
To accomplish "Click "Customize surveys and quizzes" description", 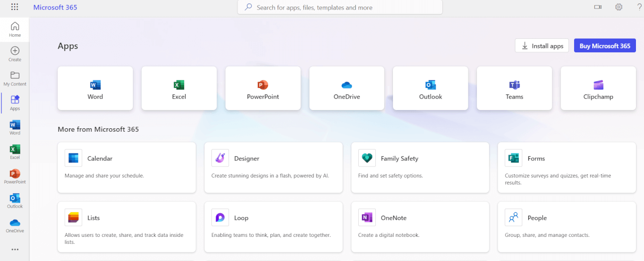I will coord(557,179).
